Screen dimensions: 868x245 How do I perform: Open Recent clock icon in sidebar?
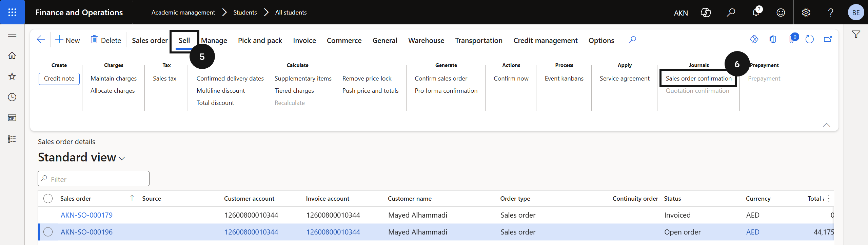click(12, 97)
